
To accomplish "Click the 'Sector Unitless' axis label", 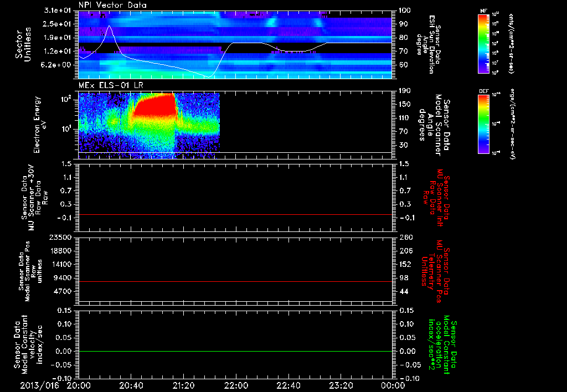I will [x=23, y=44].
